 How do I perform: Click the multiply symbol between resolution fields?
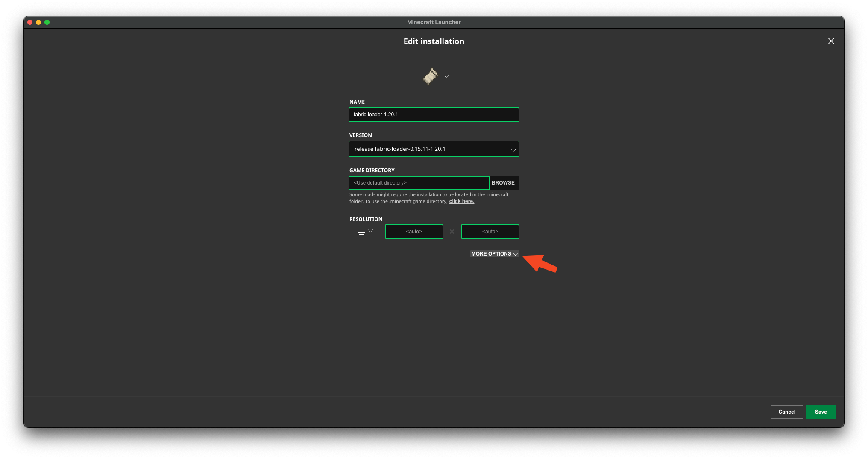coord(452,232)
